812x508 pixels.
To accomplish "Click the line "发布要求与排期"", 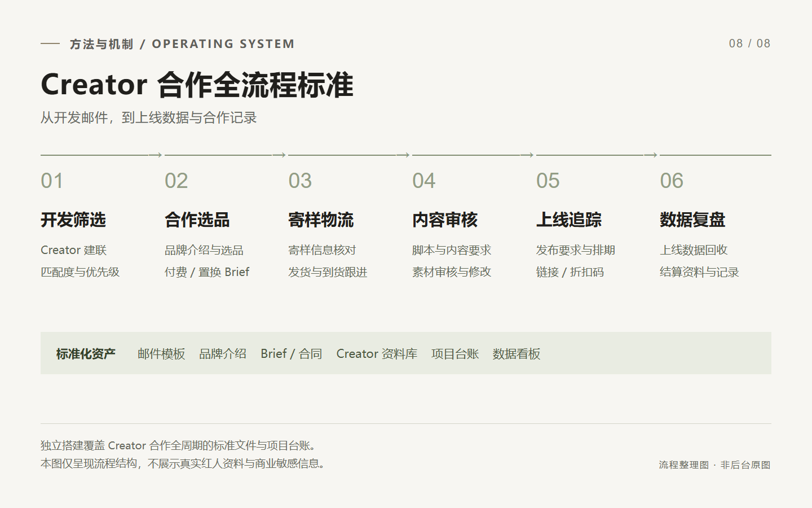I will (x=576, y=250).
